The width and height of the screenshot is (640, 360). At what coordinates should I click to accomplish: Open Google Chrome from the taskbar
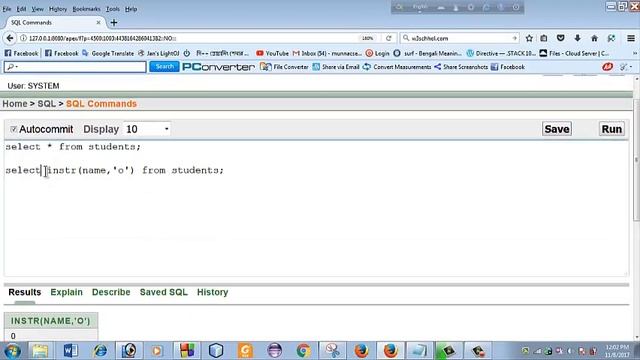pos(303,351)
